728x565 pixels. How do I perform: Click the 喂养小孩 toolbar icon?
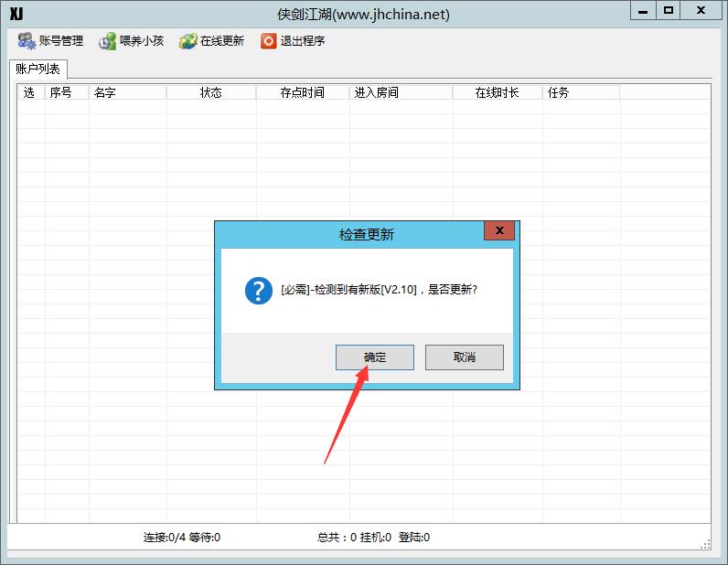(x=107, y=41)
